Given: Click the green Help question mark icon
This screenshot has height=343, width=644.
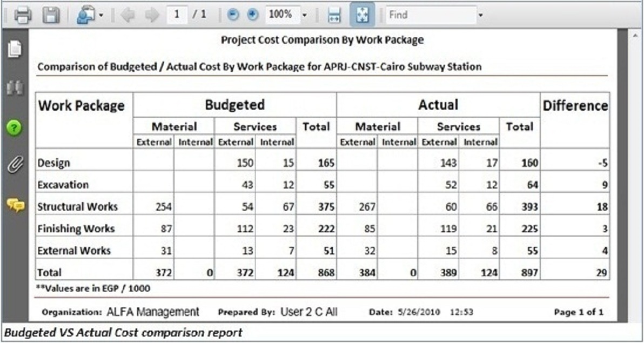Looking at the screenshot, I should pos(15,129).
